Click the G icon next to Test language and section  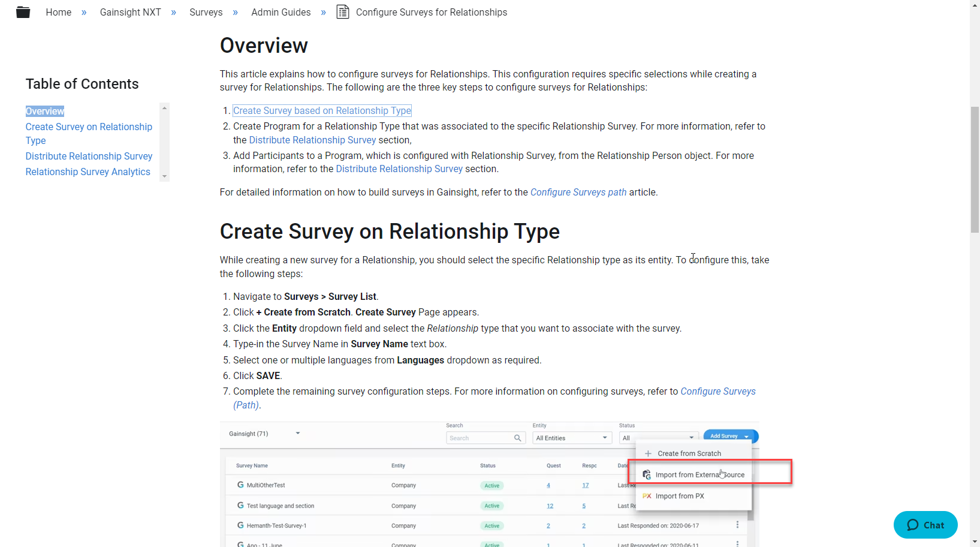pos(240,505)
